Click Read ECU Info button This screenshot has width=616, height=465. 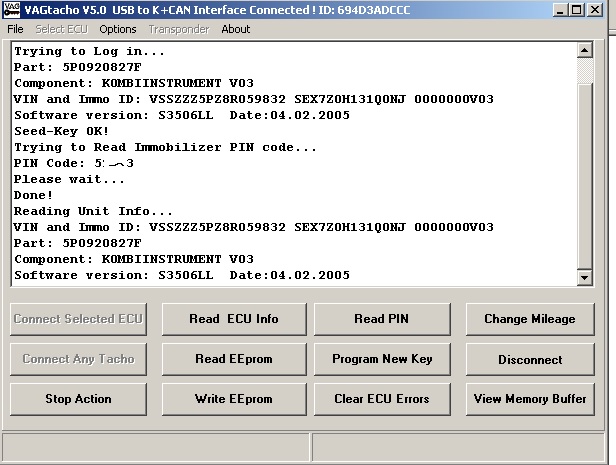tap(234, 319)
